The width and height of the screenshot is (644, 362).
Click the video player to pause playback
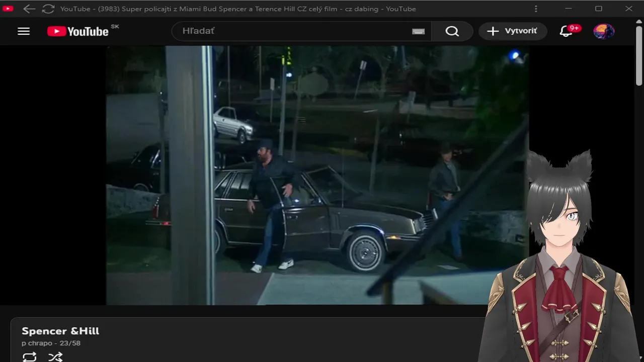click(x=317, y=175)
